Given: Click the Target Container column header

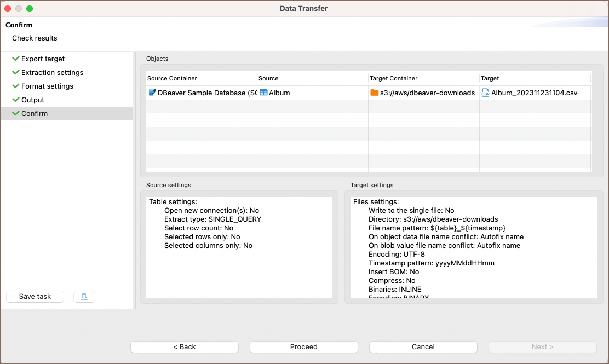Looking at the screenshot, I should click(x=394, y=78).
